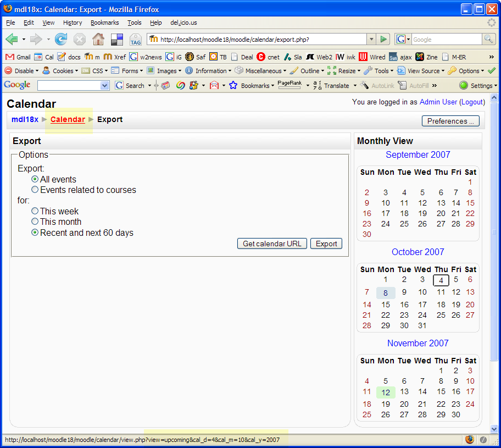Select the This week radio button

click(x=35, y=211)
